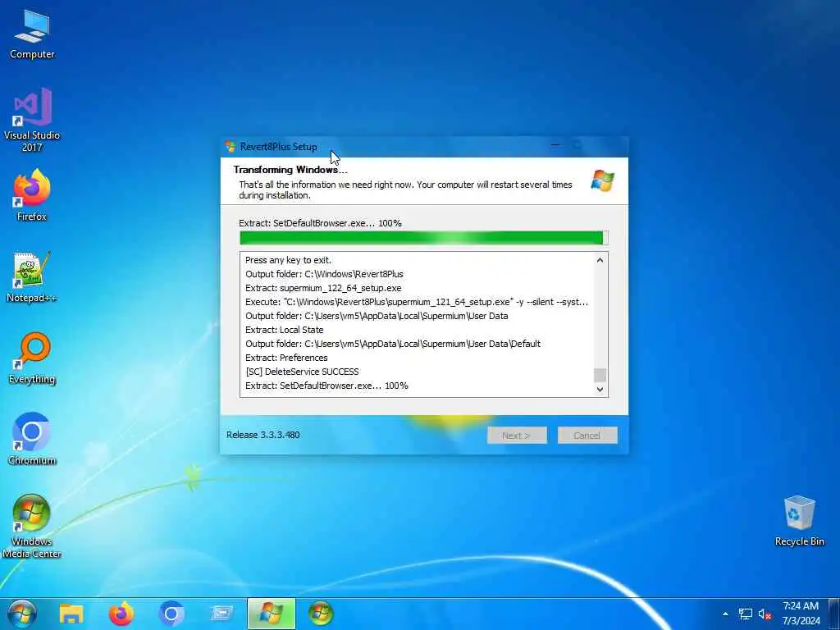This screenshot has width=840, height=630.
Task: Click the Next > button
Action: coord(517,436)
